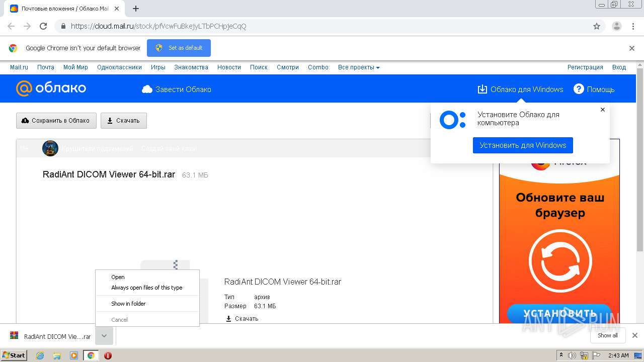Viewport: 644px width, 362px height.
Task: Click the Облако logo
Action: click(51, 88)
